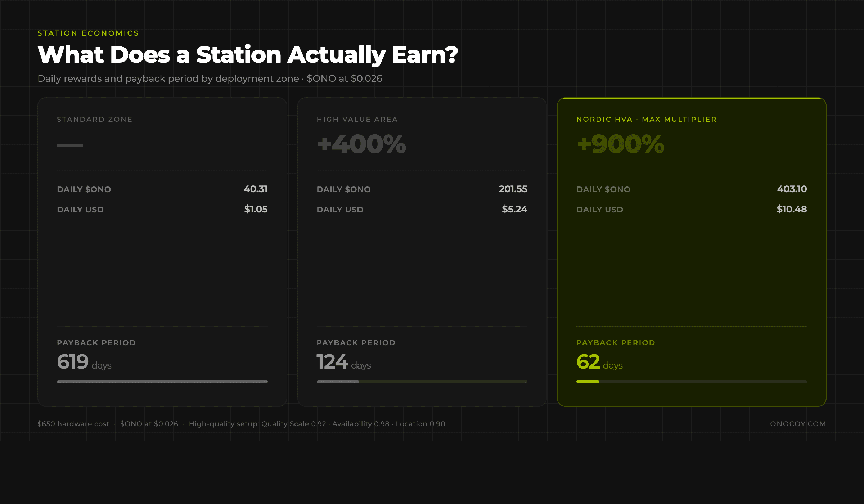Click the High Value Area payback progress bar
Image resolution: width=864 pixels, height=504 pixels.
(422, 382)
